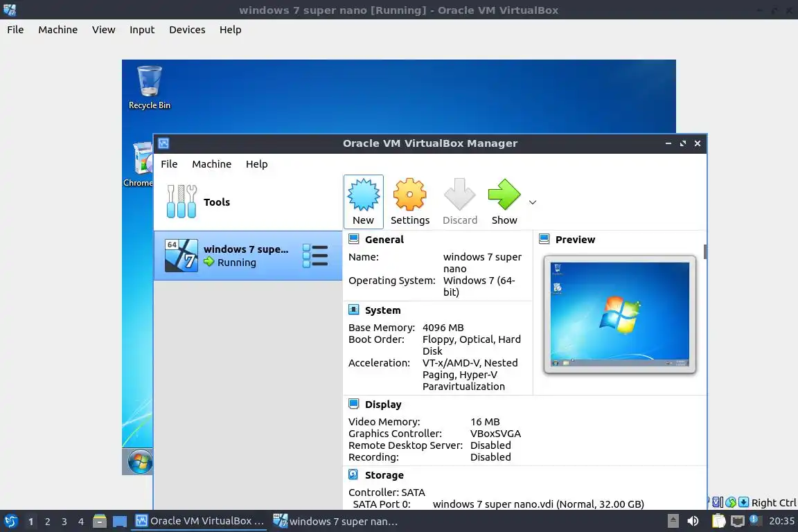798x532 pixels.
Task: Switch to workspace 2 in the taskbar pager
Action: pos(47,522)
